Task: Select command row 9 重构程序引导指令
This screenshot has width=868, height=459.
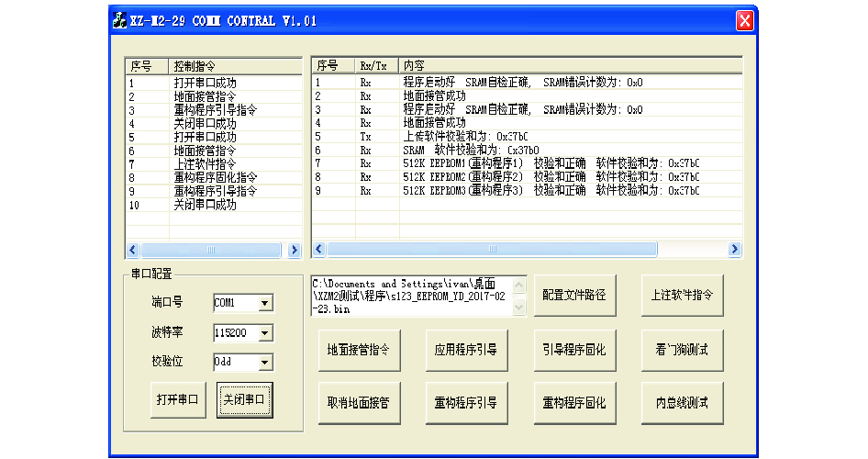Action: (214, 192)
